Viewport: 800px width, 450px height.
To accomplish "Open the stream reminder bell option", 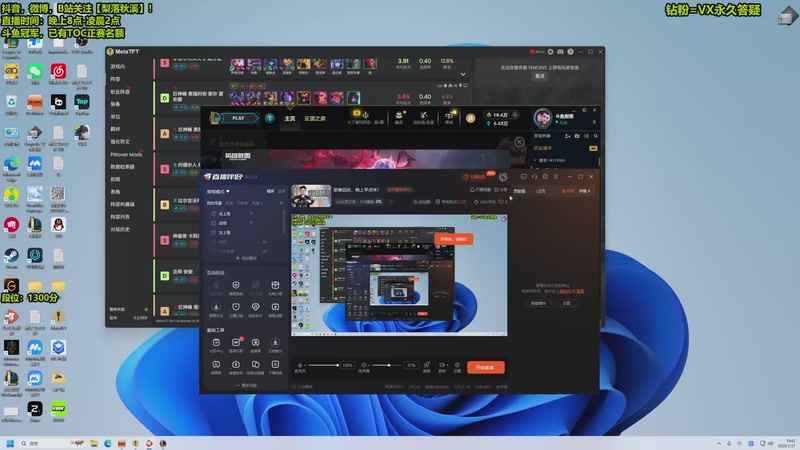I will (480, 190).
